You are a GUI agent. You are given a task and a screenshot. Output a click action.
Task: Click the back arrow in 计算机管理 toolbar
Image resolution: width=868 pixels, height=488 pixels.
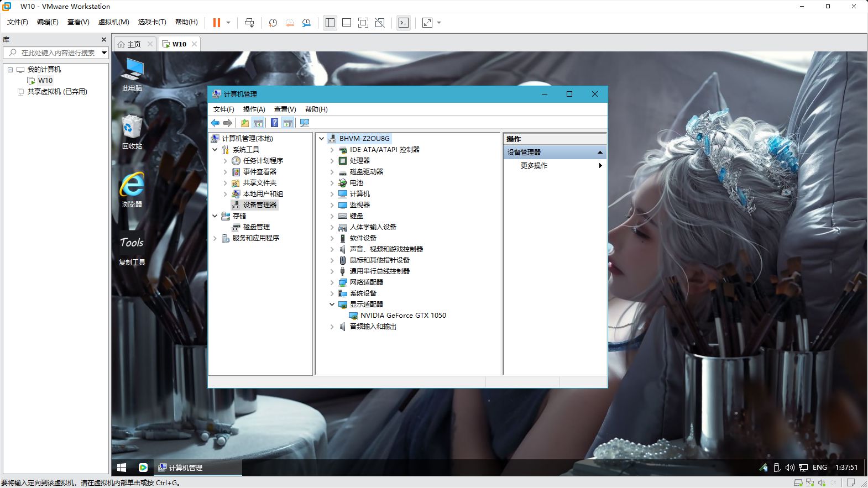(x=216, y=123)
